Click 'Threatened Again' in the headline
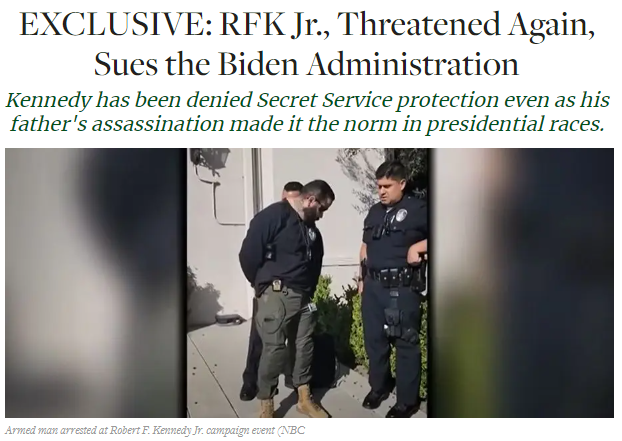 pyautogui.click(x=467, y=25)
